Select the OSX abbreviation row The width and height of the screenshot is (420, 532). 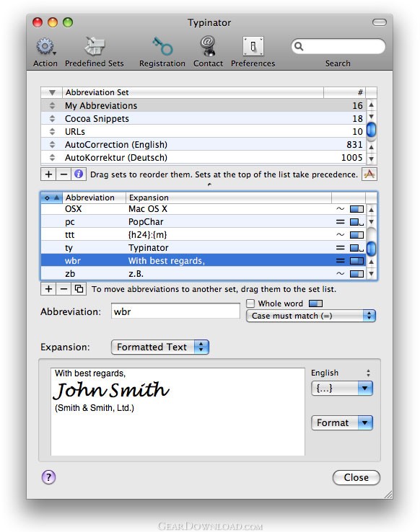pos(204,209)
